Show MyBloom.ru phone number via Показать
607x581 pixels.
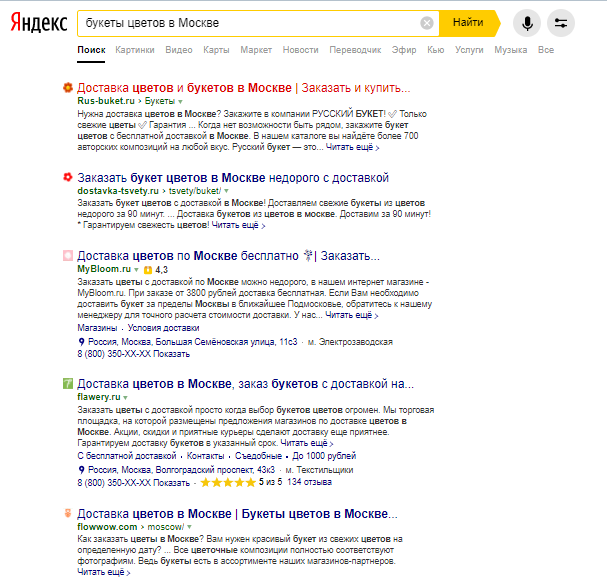[x=171, y=354]
